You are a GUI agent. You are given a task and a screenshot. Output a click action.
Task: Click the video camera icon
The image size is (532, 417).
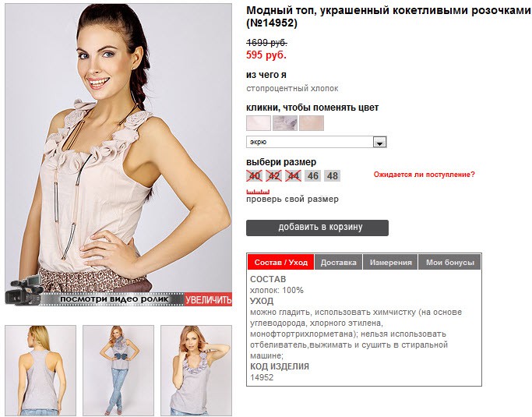pyautogui.click(x=23, y=290)
